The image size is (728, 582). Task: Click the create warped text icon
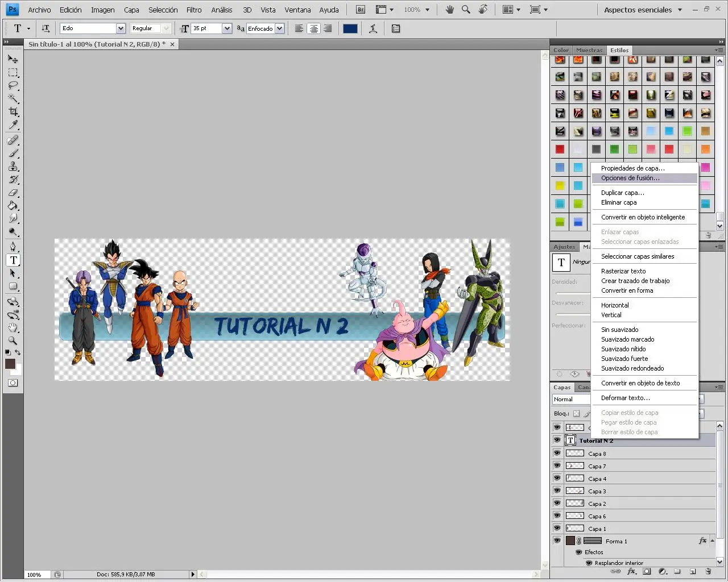click(373, 28)
